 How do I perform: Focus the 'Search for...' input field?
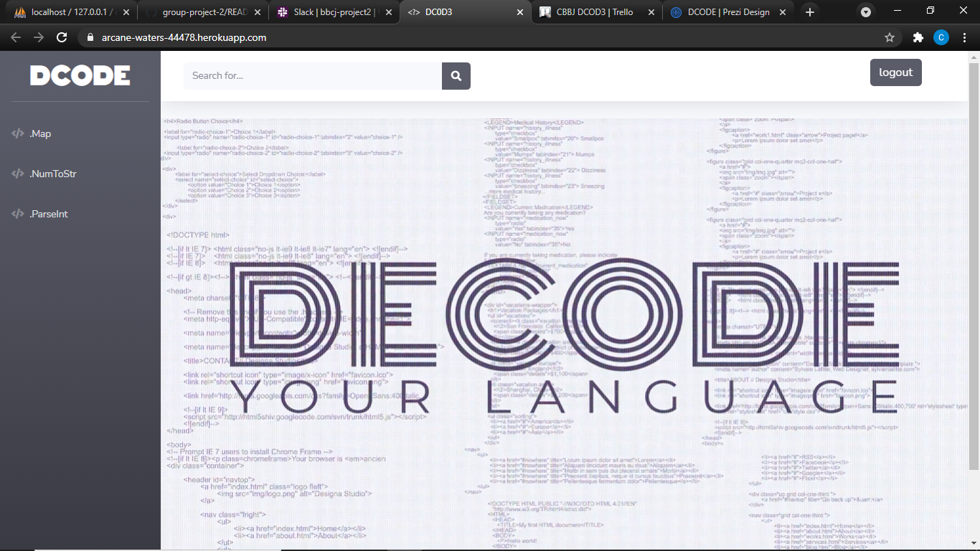click(x=313, y=76)
